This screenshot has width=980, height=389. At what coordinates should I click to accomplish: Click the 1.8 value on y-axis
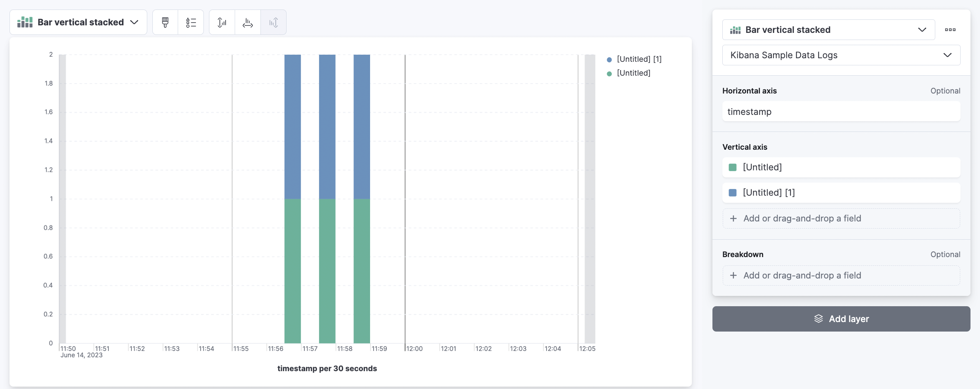[x=49, y=83]
